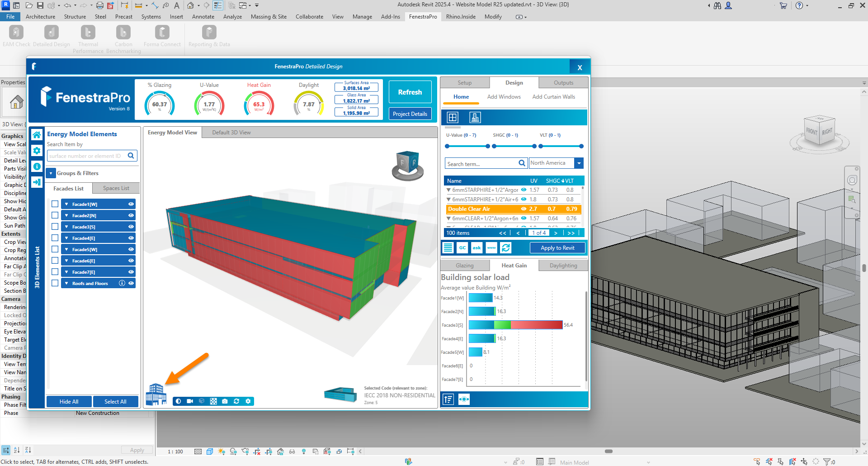This screenshot has width=868, height=466.
Task: Click the chart settings icon at panel bottom left
Action: pyautogui.click(x=448, y=399)
